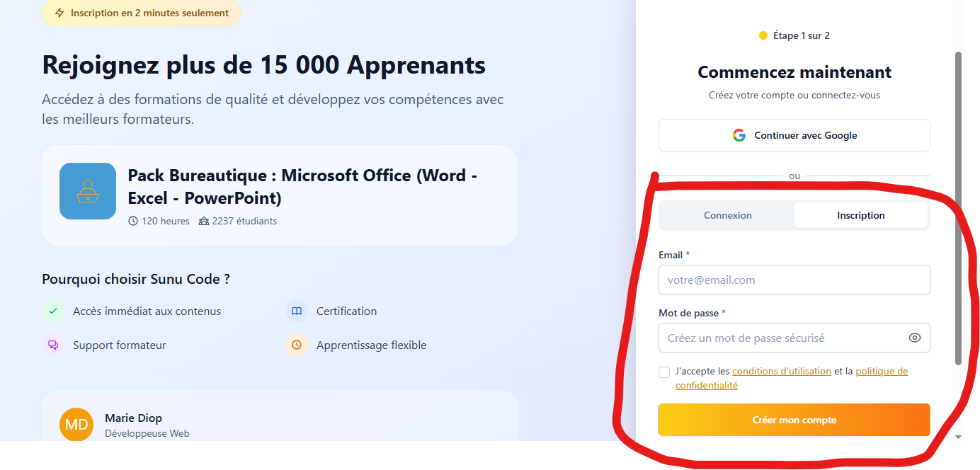Click Commencez maintenant heading
Image resolution: width=980 pixels, height=470 pixels.
pos(794,72)
